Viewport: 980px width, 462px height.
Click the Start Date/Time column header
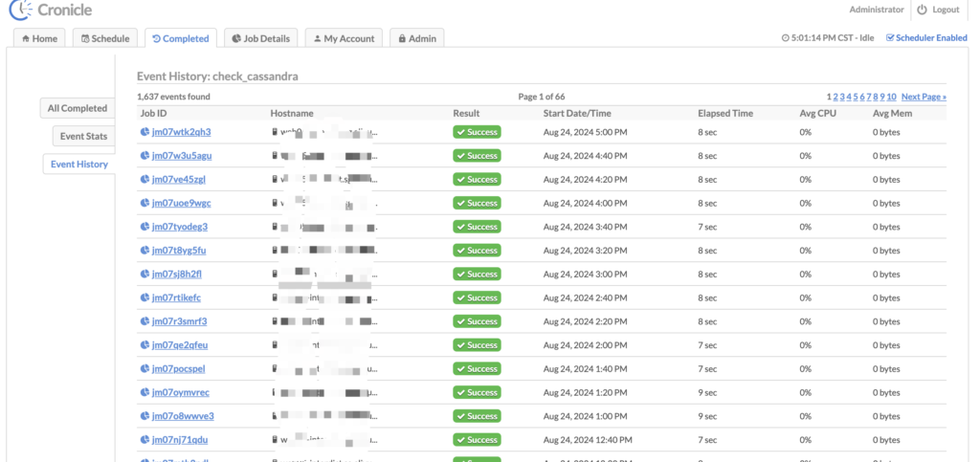click(x=577, y=113)
